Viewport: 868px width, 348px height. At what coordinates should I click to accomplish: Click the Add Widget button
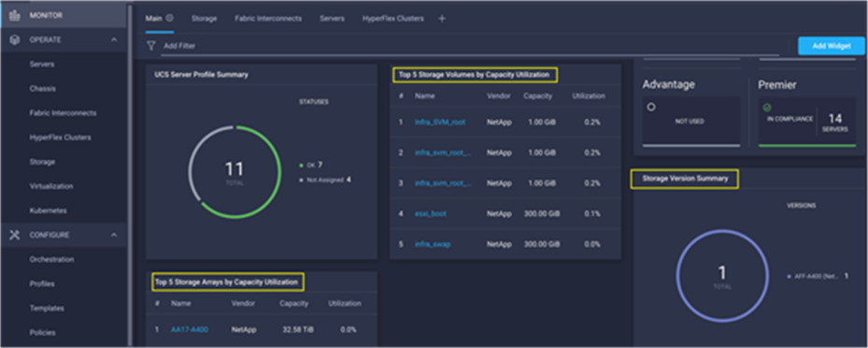click(831, 46)
